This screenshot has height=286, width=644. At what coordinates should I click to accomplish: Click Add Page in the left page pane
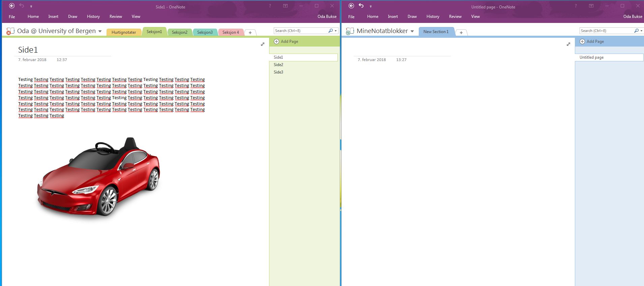[x=289, y=41]
